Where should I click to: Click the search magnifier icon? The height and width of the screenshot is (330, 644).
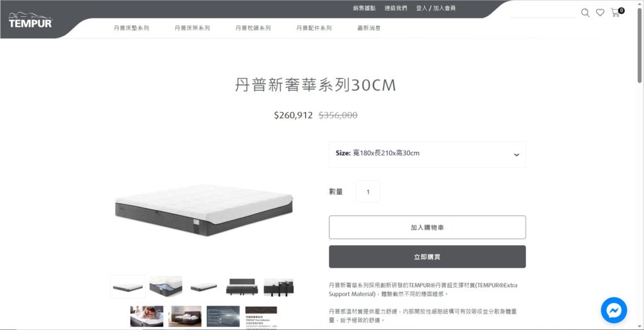(x=586, y=13)
